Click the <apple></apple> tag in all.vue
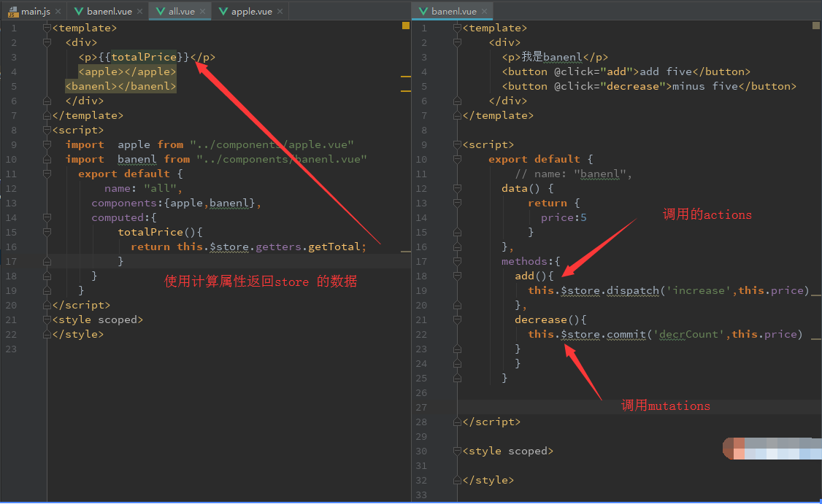 pyautogui.click(x=128, y=71)
